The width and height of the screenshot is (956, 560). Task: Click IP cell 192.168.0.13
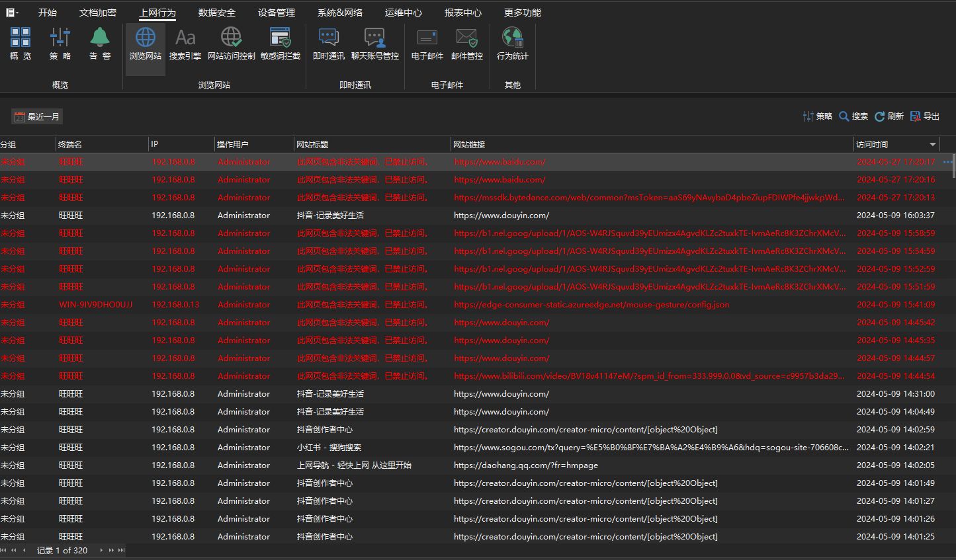tap(175, 305)
